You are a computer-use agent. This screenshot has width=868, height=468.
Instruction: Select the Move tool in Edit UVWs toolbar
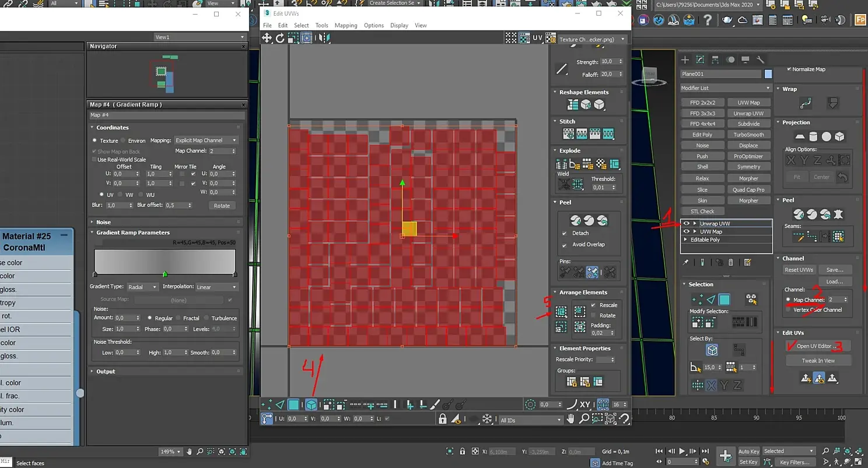[x=267, y=38]
